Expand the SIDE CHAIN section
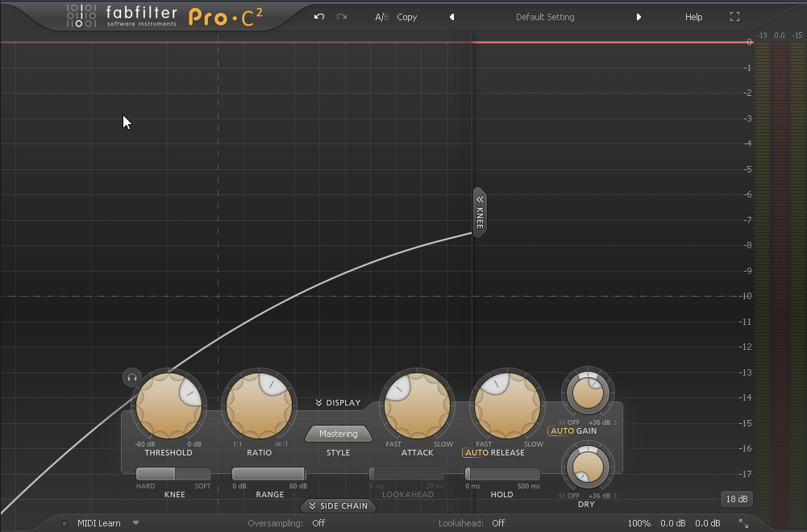The width and height of the screenshot is (807, 532). (x=338, y=505)
